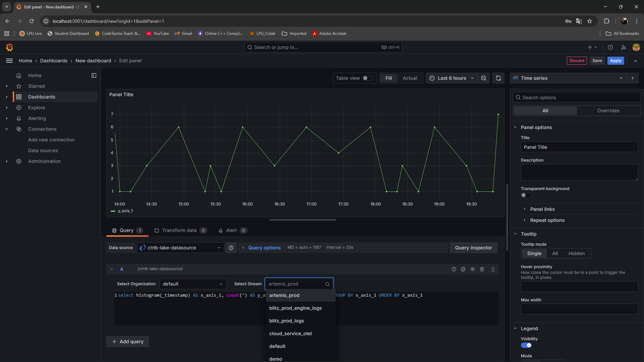The width and height of the screenshot is (644, 362).
Task: Delete query A with trash icon
Action: point(482,269)
